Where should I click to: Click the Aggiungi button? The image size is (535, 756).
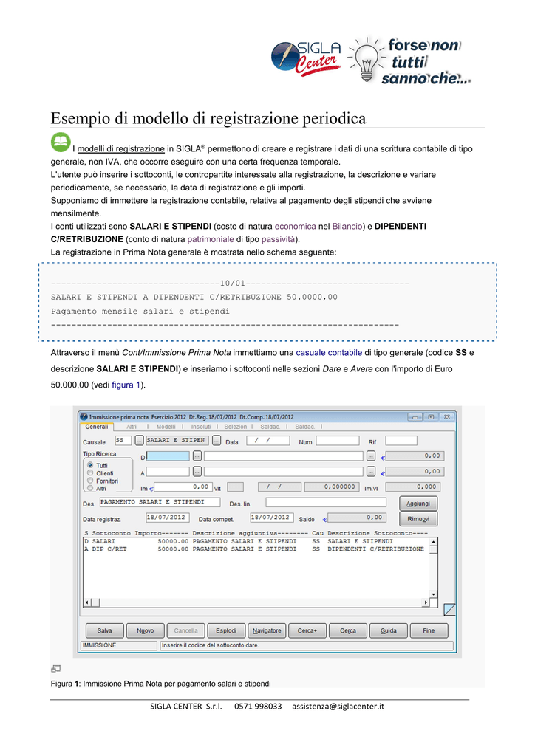click(418, 504)
